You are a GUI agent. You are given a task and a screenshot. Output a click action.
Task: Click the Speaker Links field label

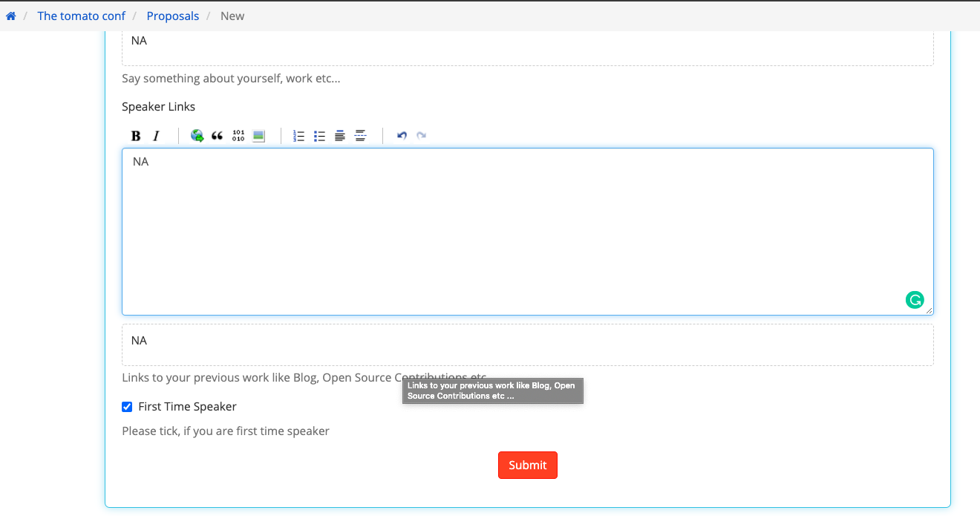(x=158, y=107)
